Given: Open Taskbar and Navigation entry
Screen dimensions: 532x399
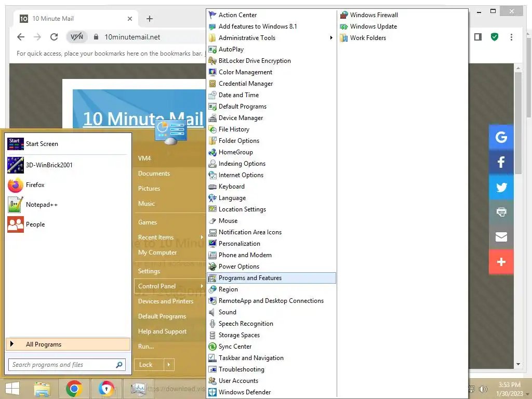Looking at the screenshot, I should pyautogui.click(x=271, y=358).
